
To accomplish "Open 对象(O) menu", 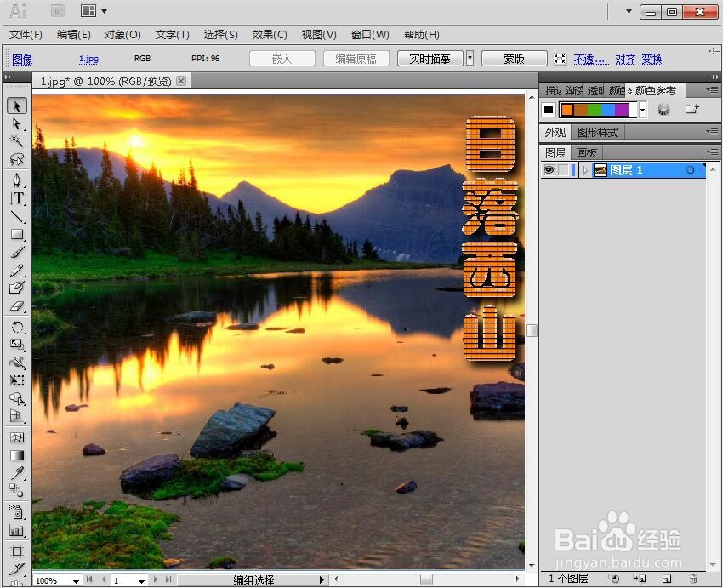I will [x=122, y=35].
